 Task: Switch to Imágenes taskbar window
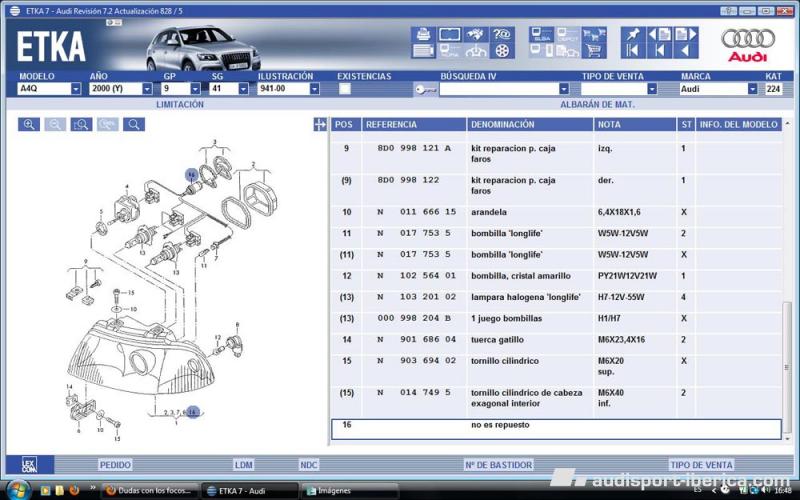(349, 491)
